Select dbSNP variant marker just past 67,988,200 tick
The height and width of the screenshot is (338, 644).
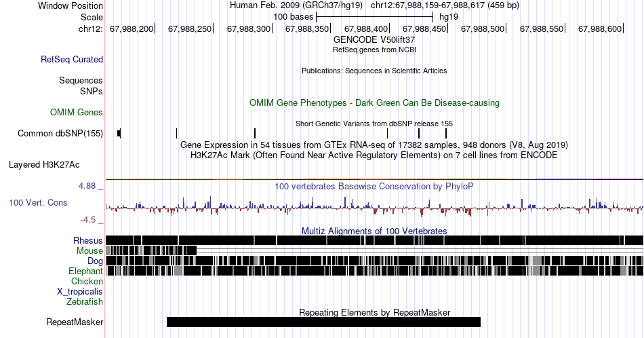click(177, 133)
